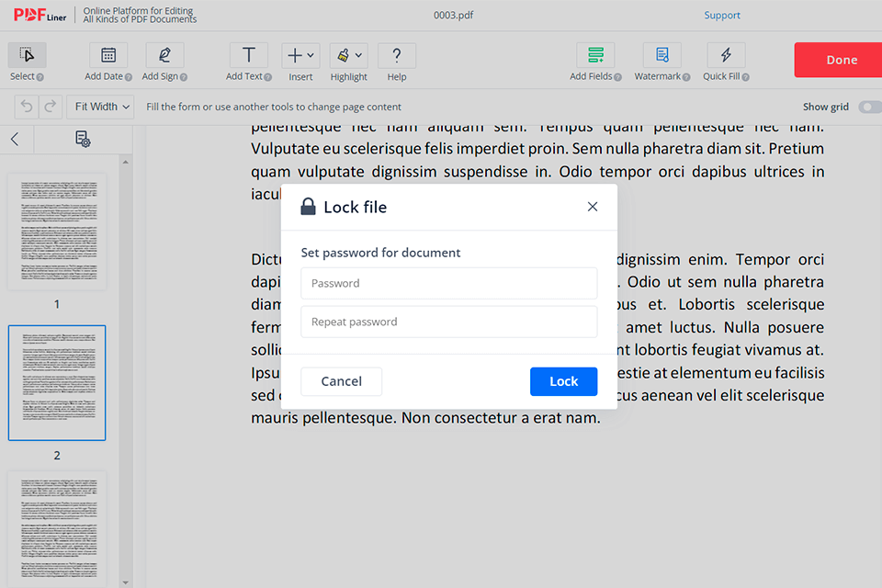The height and width of the screenshot is (588, 882).
Task: Click the Quick Fill lightning icon
Action: pos(726,55)
